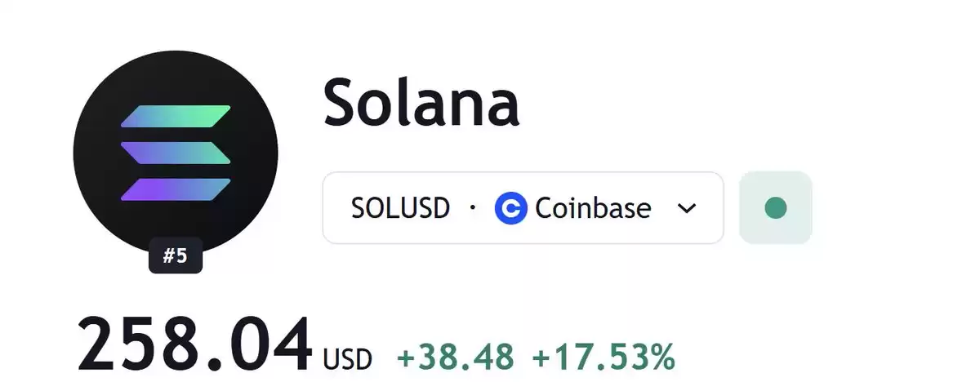980x382 pixels.
Task: Click the +17.53% percentage change
Action: (x=604, y=357)
